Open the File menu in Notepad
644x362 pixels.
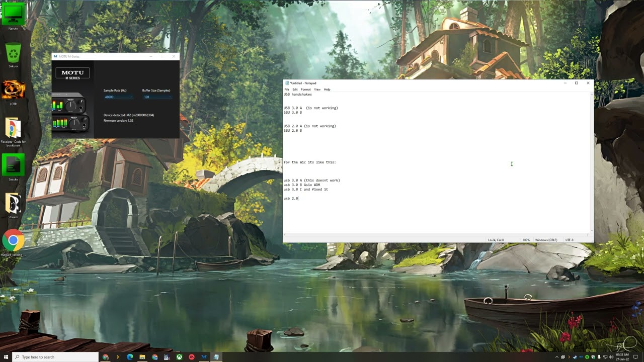pyautogui.click(x=287, y=89)
